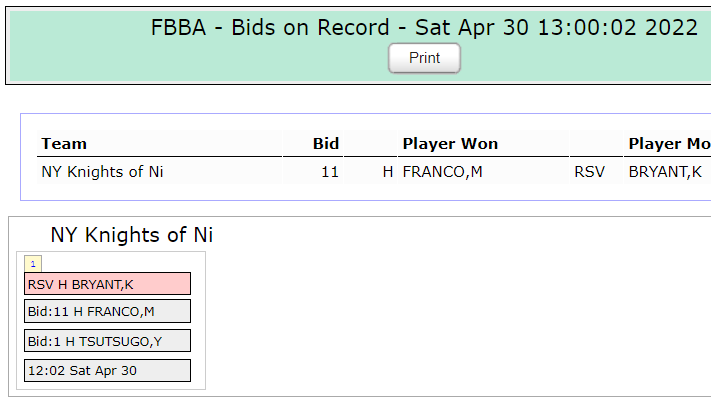Click the Bid:11 H FRANCO,M box

(107, 311)
